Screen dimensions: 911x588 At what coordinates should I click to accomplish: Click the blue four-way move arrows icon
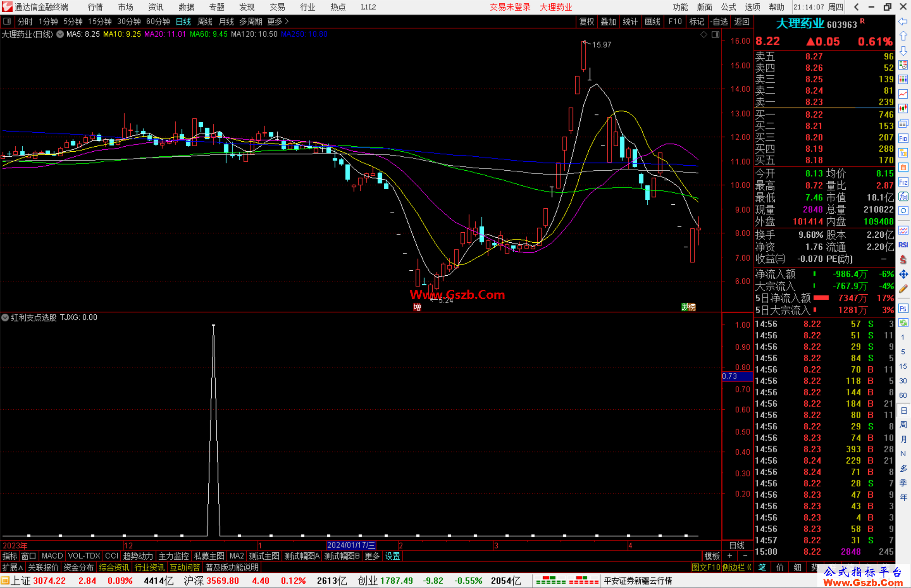(903, 274)
